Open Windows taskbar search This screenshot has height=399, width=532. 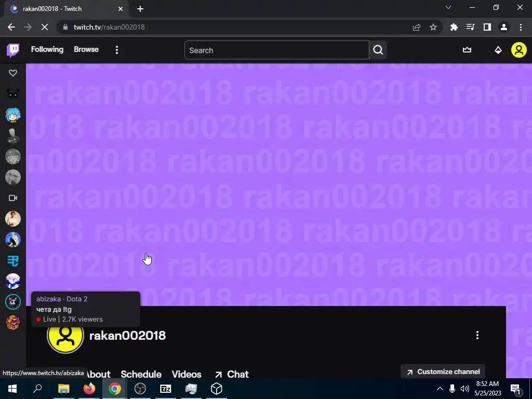37,389
